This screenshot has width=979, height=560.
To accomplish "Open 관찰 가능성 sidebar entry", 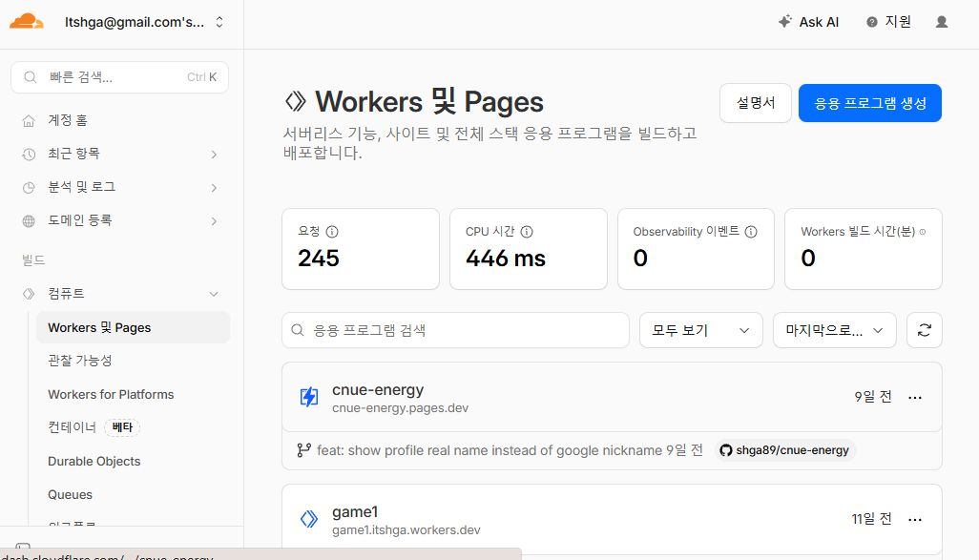I will (x=80, y=361).
